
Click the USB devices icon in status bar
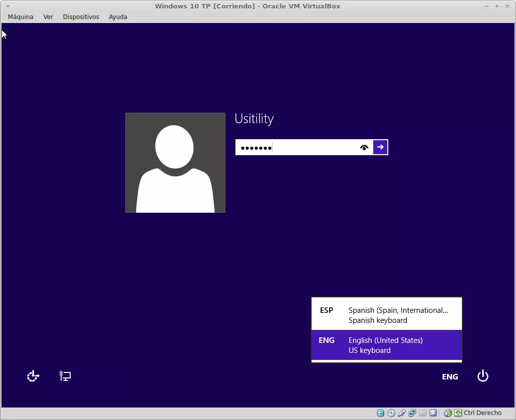(x=402, y=413)
